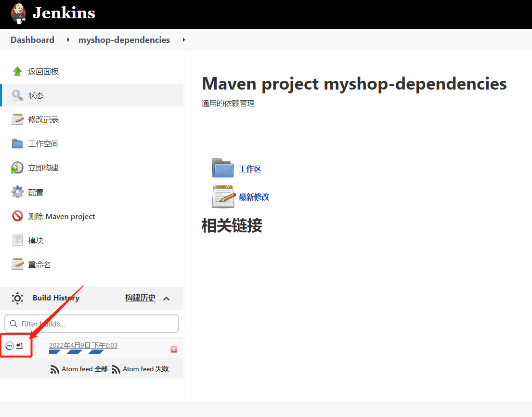Click the document icon beside 模块
Image resolution: width=532 pixels, height=417 pixels.
[17, 240]
